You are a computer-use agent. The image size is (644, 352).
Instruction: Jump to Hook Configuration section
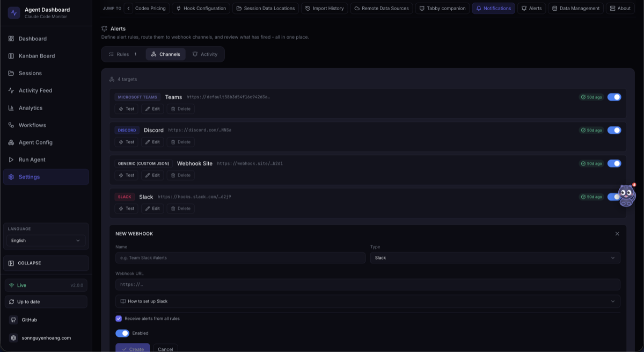[201, 8]
